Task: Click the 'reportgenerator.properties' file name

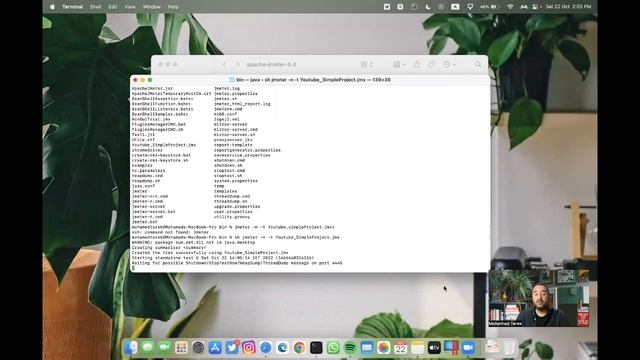Action: click(247, 150)
